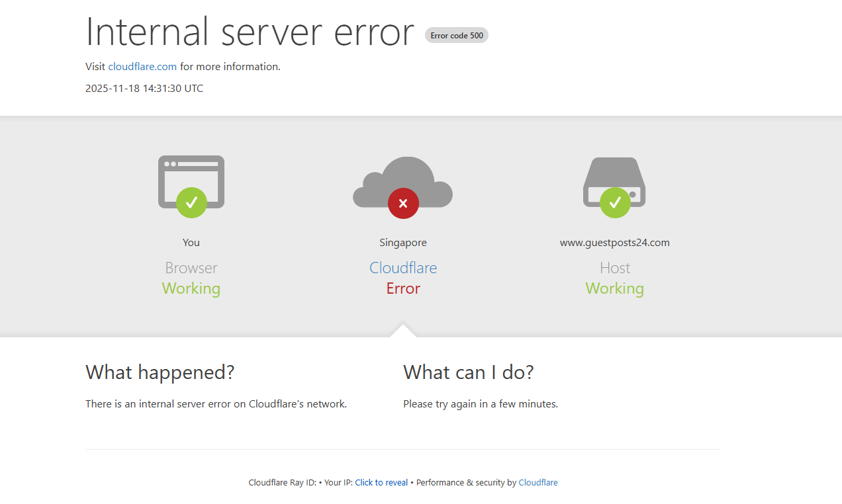Open the cloudflare.com link
842x504 pixels.
point(142,66)
